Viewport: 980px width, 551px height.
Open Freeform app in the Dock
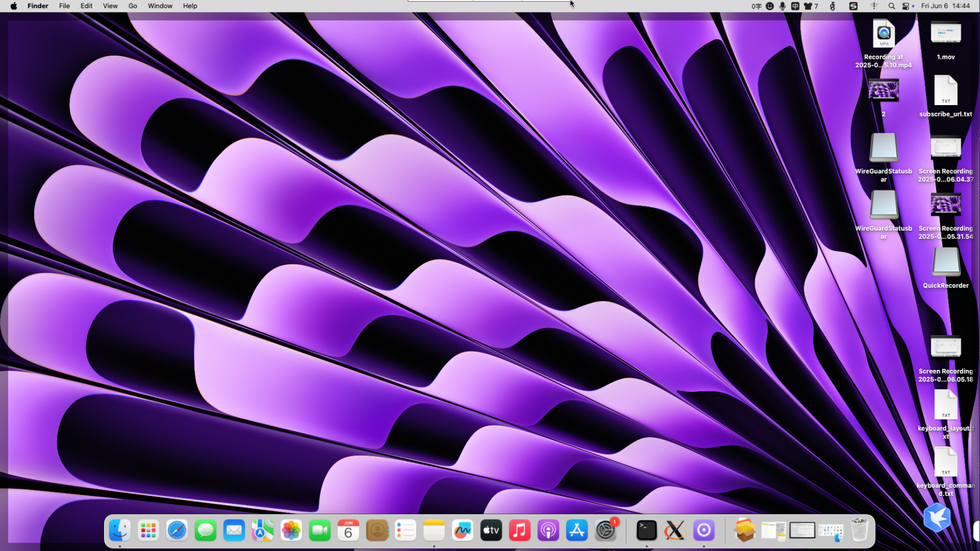(x=463, y=531)
